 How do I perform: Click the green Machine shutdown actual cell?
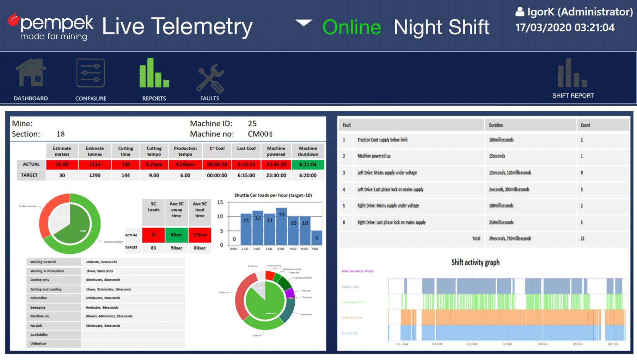pos(308,165)
